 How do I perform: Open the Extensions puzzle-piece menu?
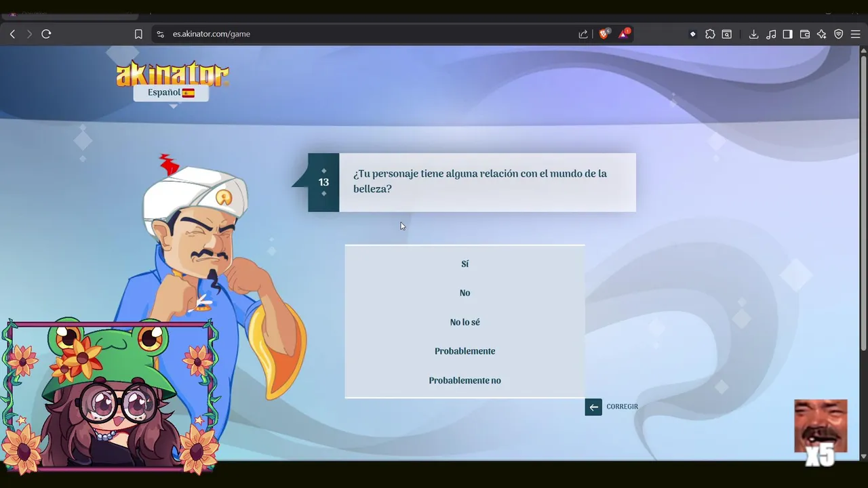pos(710,34)
